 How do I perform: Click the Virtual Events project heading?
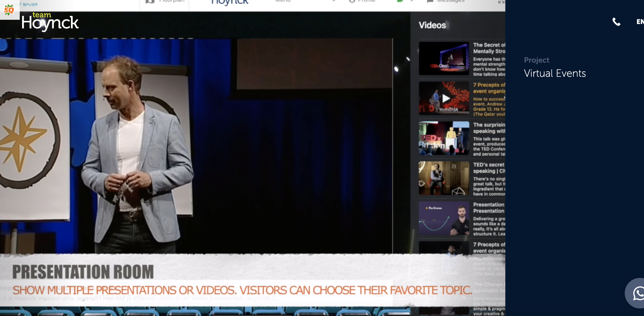(x=555, y=73)
